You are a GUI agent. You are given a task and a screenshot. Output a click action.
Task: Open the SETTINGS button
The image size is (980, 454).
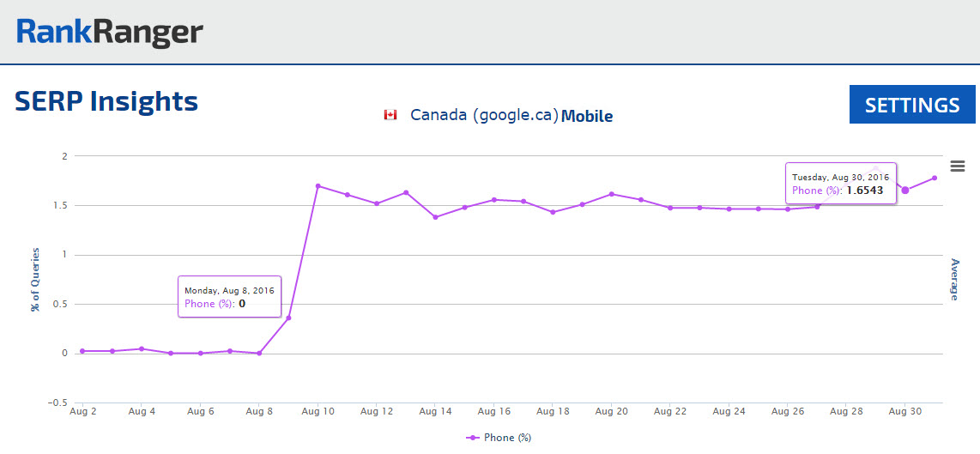click(912, 105)
